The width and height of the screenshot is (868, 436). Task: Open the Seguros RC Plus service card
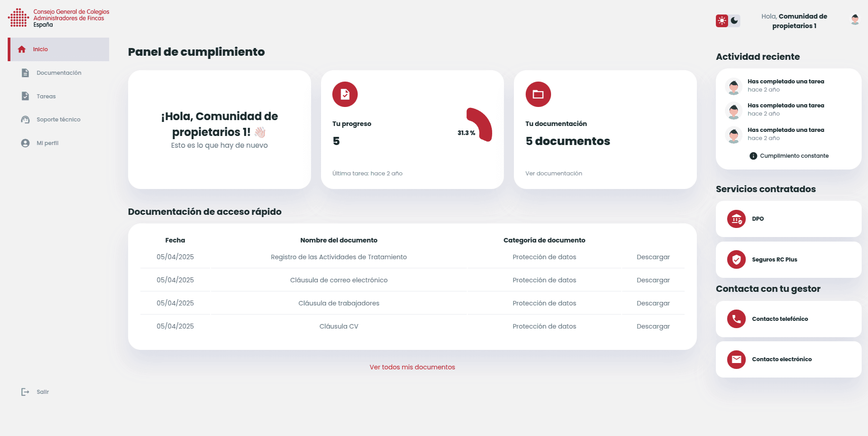[x=788, y=260]
